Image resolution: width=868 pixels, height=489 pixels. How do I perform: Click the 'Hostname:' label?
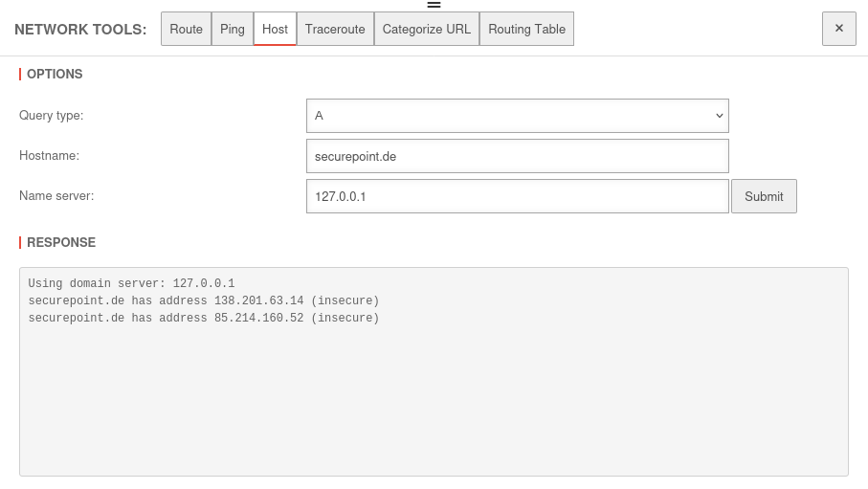49,155
